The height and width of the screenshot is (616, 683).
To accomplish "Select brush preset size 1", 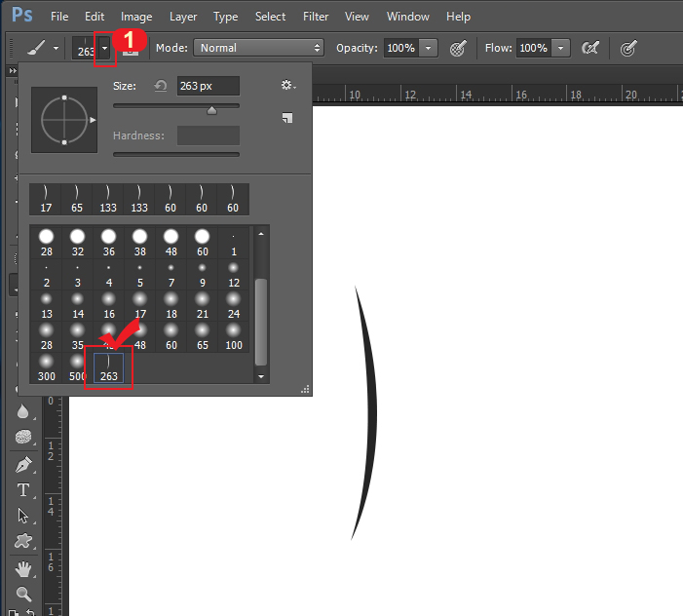I will point(234,243).
